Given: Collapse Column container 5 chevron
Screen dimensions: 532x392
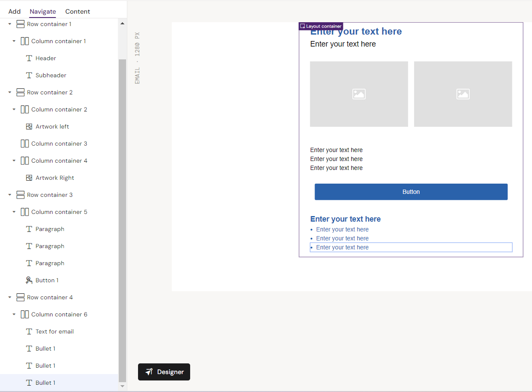Looking at the screenshot, I should (14, 212).
